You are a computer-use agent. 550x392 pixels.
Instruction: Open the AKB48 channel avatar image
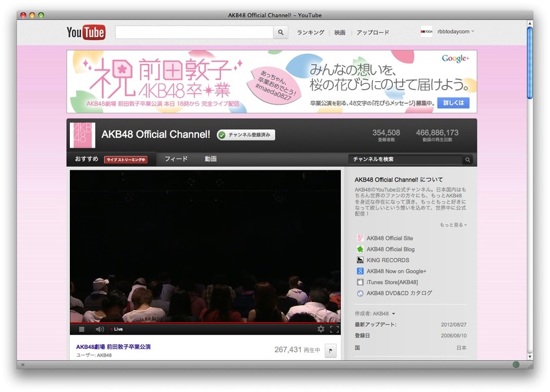pos(83,135)
